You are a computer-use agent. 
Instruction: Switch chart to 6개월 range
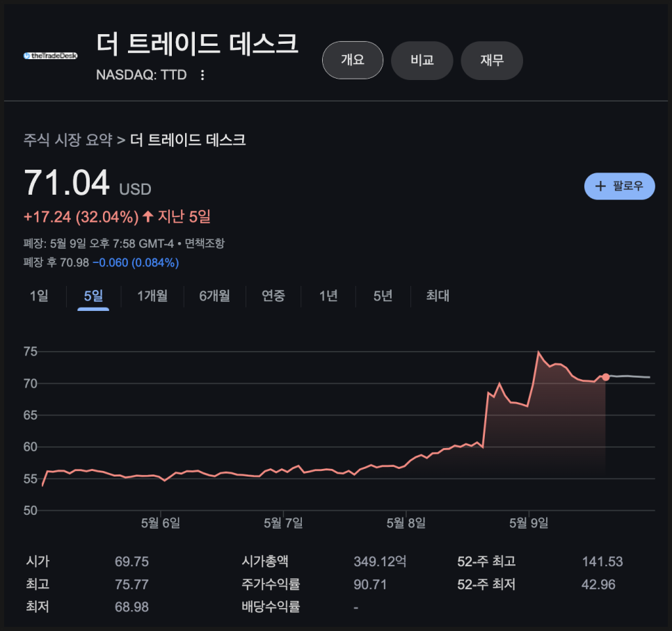point(215,296)
